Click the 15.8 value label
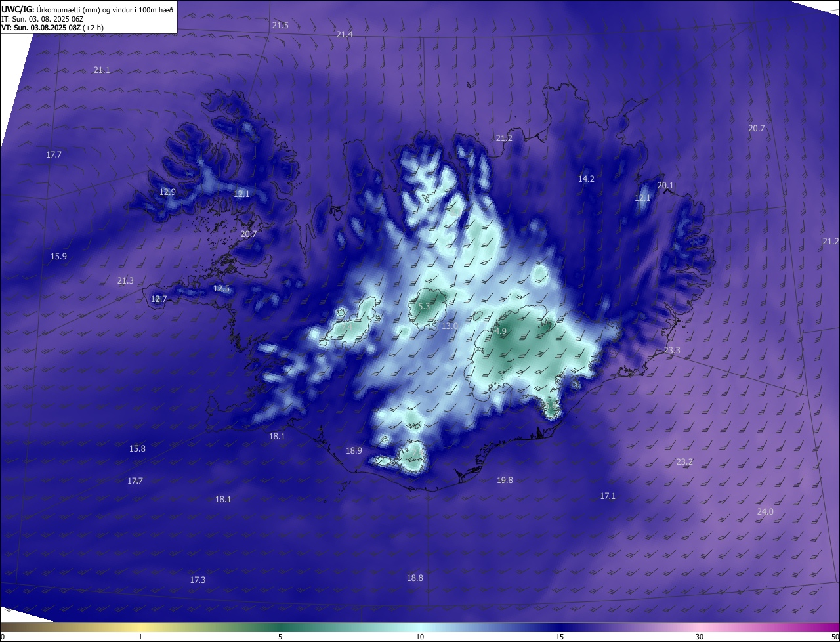 click(x=137, y=448)
